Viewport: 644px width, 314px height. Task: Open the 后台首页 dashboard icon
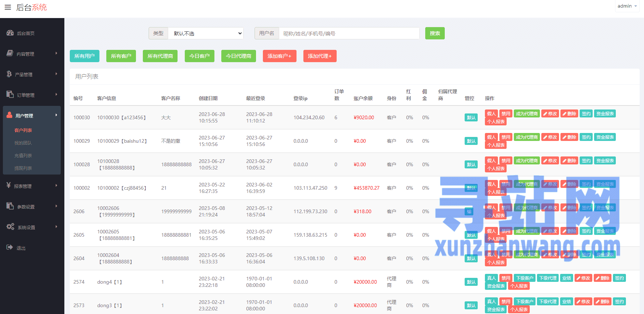(x=10, y=33)
